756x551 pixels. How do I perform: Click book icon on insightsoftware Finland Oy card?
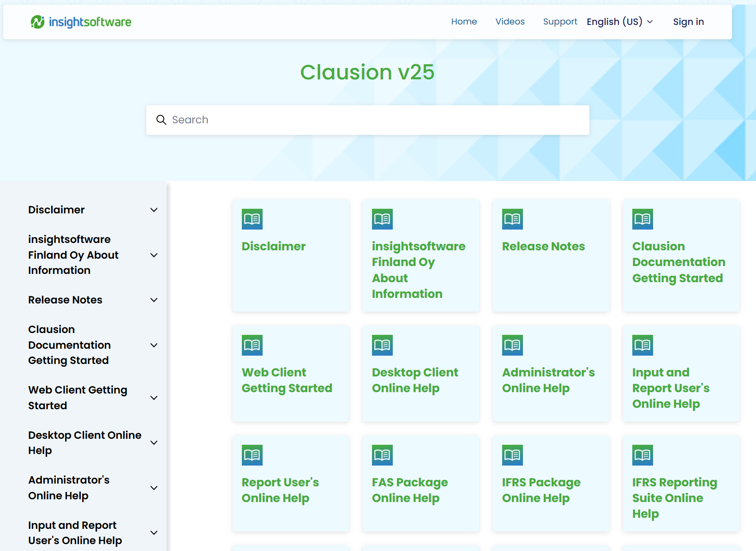[382, 219]
